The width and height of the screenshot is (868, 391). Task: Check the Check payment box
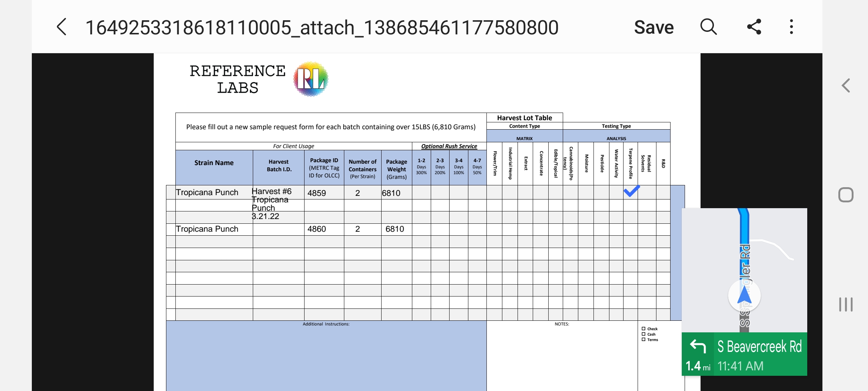pyautogui.click(x=643, y=329)
